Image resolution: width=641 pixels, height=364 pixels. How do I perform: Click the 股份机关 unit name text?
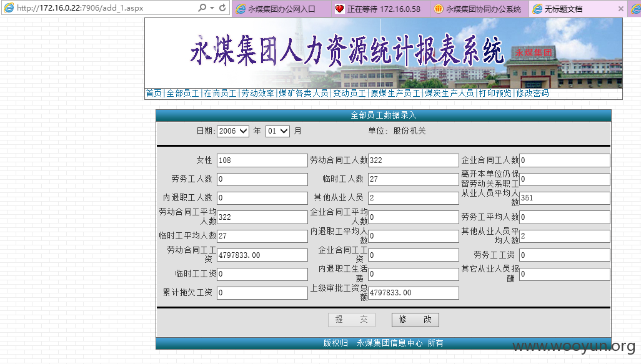(x=410, y=130)
